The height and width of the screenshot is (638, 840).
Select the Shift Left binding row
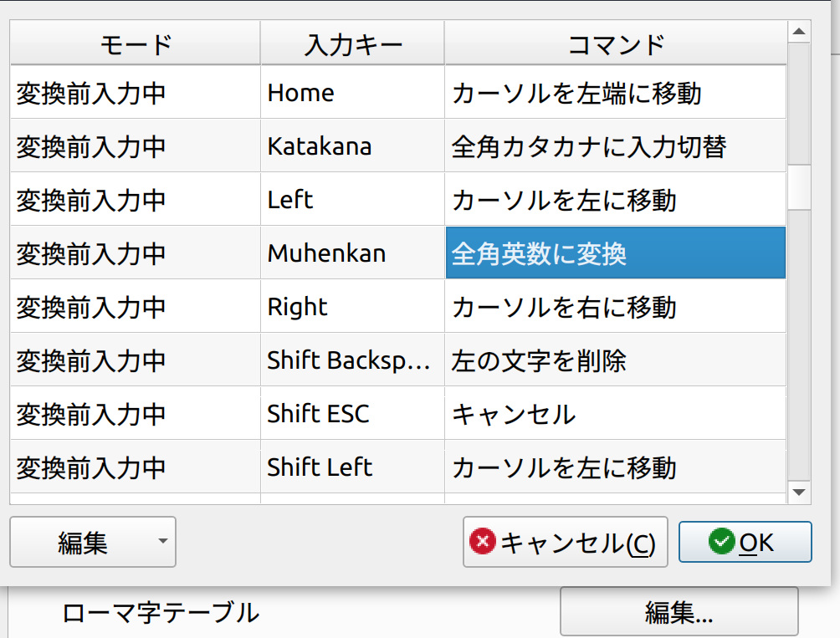(351, 467)
